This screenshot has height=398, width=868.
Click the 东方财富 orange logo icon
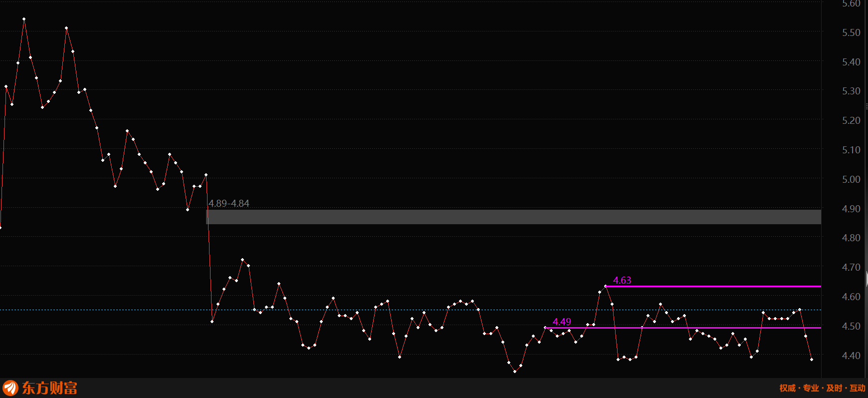[x=10, y=388]
